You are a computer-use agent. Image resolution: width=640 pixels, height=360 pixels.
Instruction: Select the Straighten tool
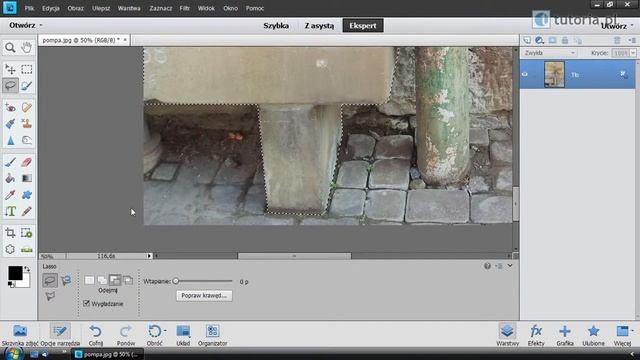click(x=27, y=249)
